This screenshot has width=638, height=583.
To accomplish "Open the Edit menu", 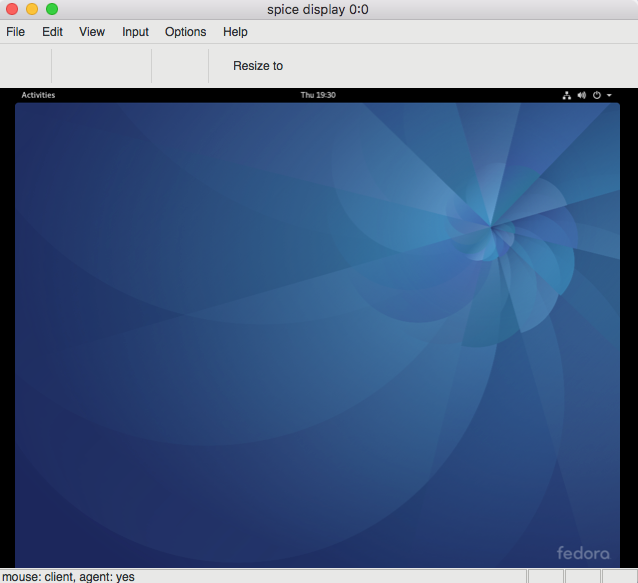I will (x=52, y=32).
